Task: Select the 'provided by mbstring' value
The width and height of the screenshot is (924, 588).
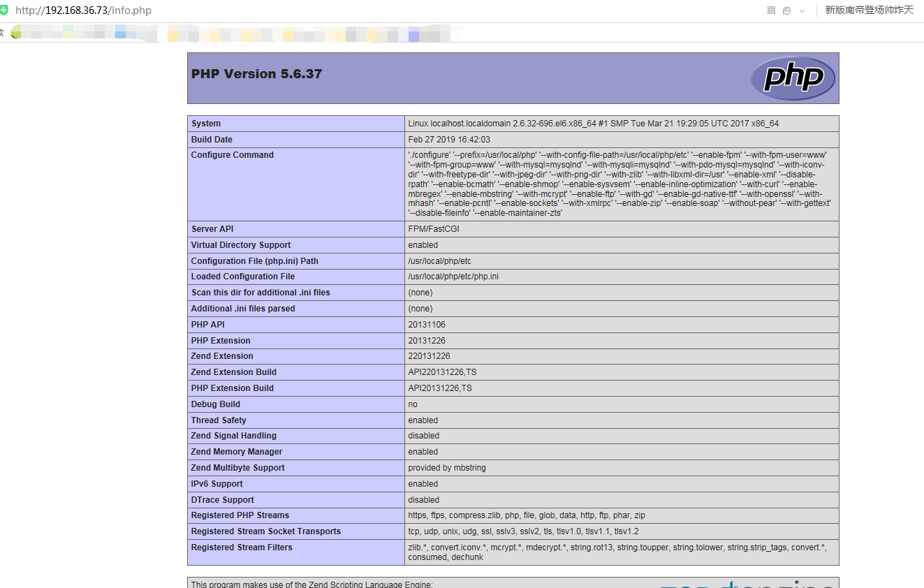Action: [x=447, y=468]
